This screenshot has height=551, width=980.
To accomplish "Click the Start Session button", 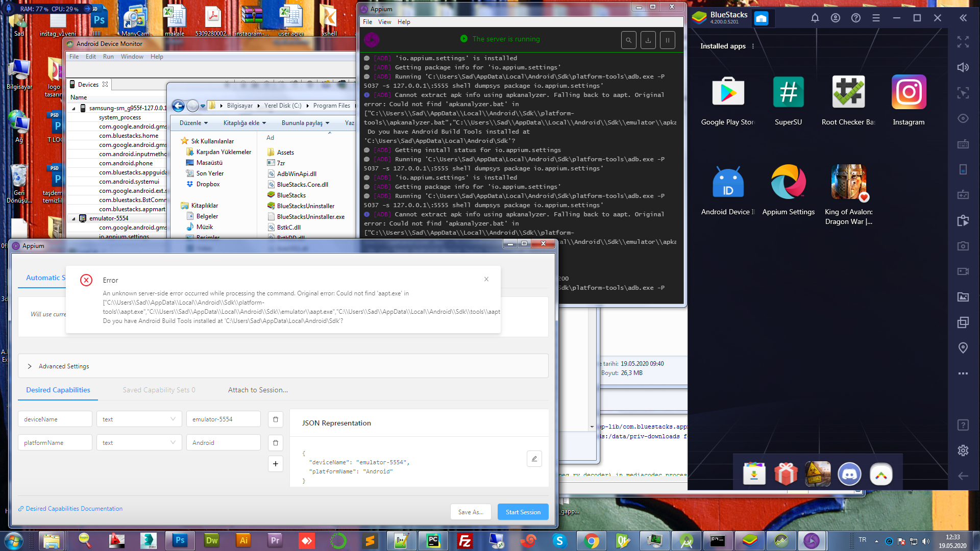I will pyautogui.click(x=523, y=512).
